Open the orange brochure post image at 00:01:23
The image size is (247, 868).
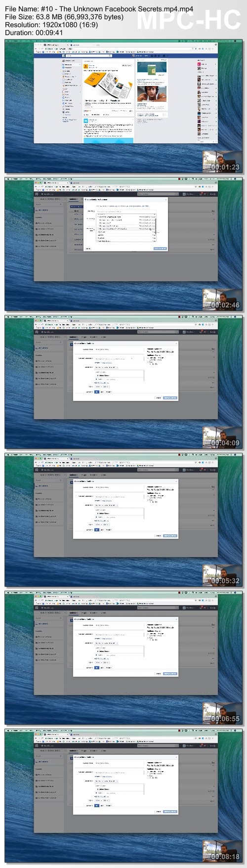point(108,85)
